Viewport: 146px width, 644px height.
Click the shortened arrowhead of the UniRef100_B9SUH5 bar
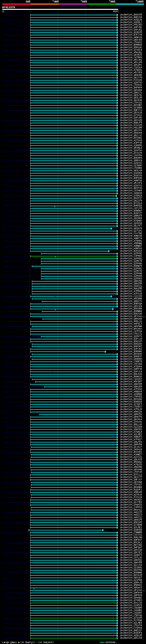113,309
